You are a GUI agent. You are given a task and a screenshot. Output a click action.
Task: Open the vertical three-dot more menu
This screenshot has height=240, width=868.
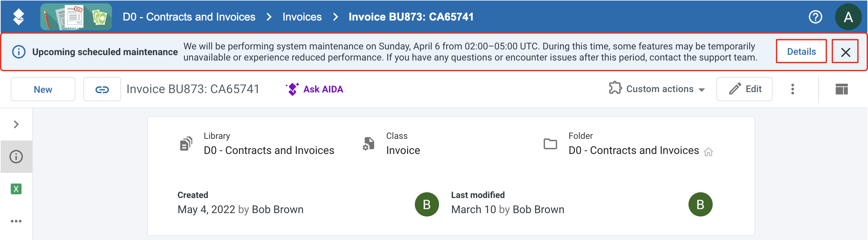792,89
